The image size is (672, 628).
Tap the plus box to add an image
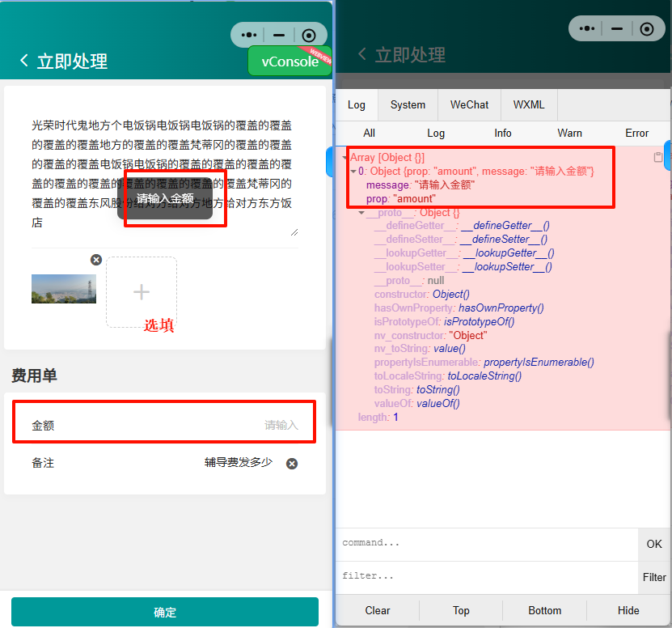pyautogui.click(x=142, y=292)
